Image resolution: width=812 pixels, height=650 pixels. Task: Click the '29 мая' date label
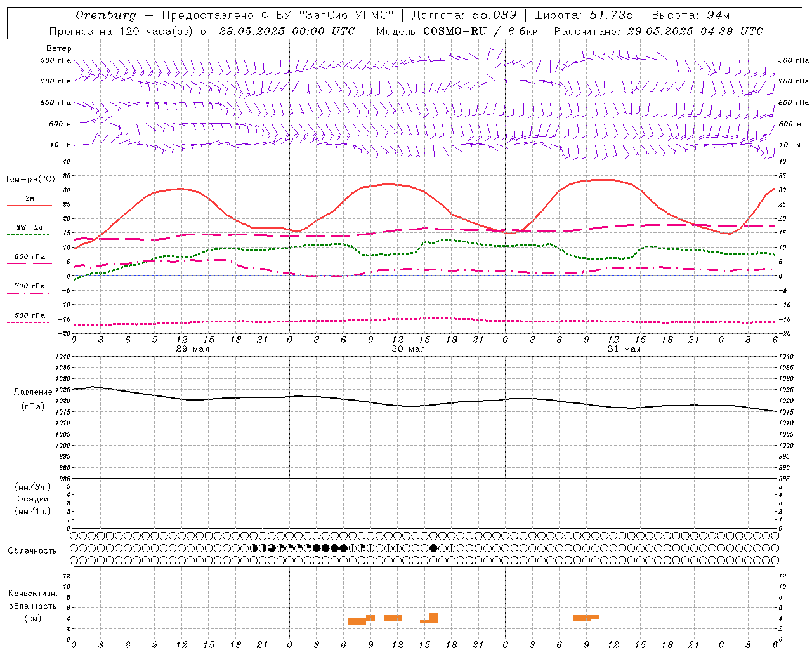click(192, 349)
